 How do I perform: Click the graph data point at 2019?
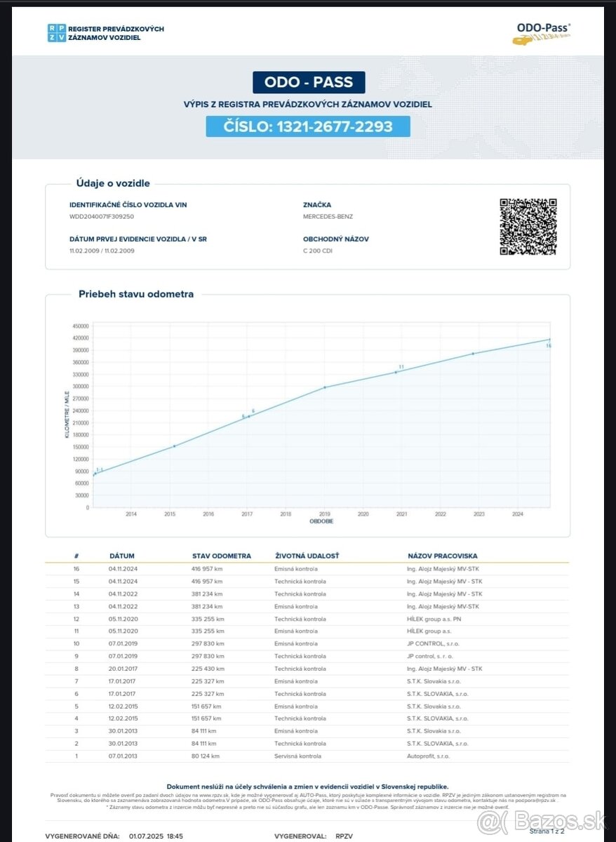tap(324, 387)
